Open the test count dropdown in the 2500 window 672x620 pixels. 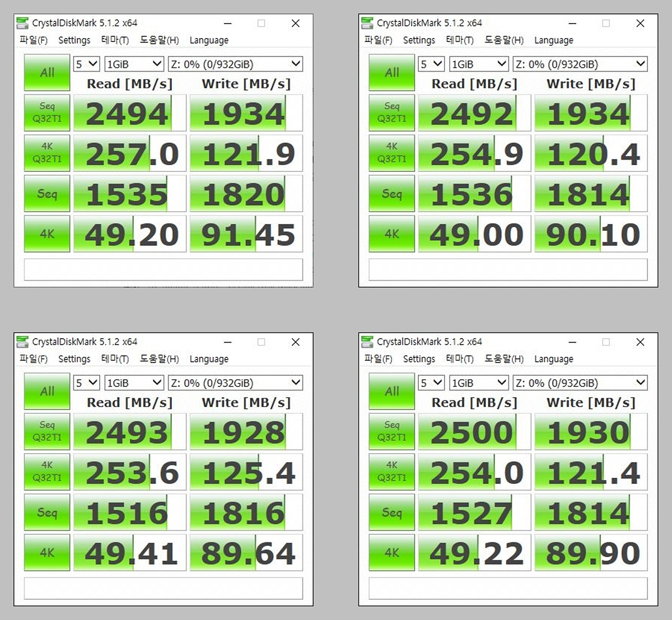pos(432,383)
